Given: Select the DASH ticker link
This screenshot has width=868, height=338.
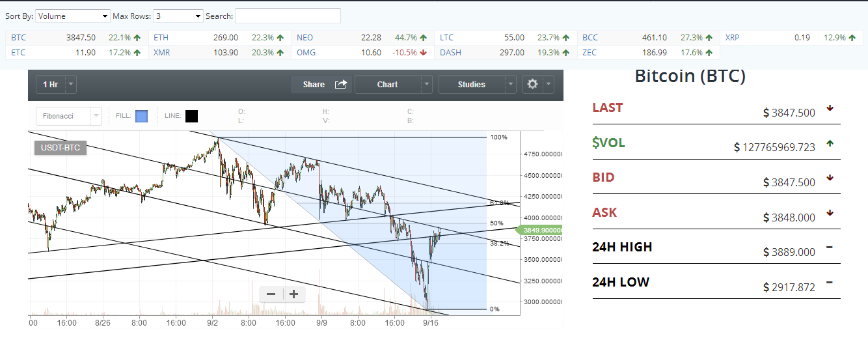Looking at the screenshot, I should pyautogui.click(x=450, y=53).
